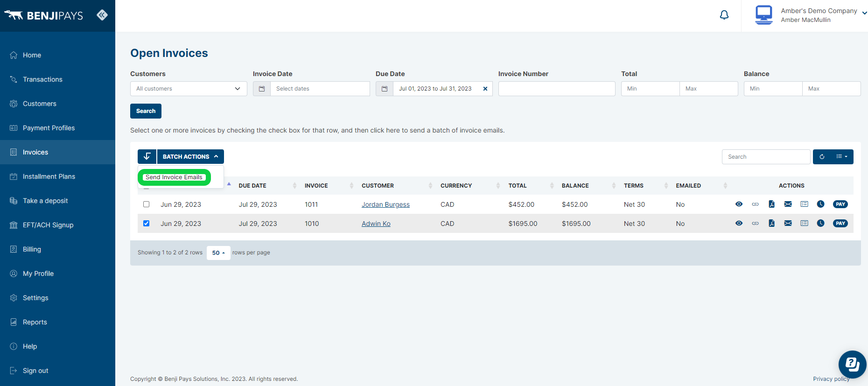Click the refresh table button
The image size is (868, 386).
pyautogui.click(x=822, y=157)
